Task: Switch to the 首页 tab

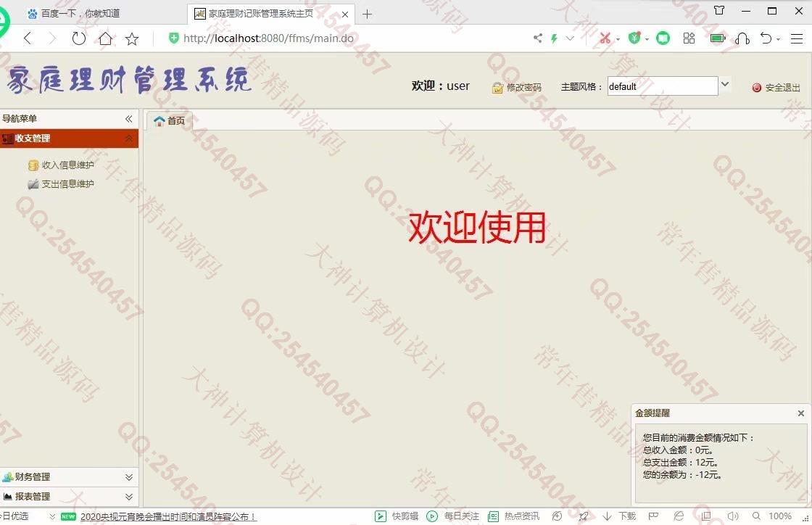Action: coord(170,120)
